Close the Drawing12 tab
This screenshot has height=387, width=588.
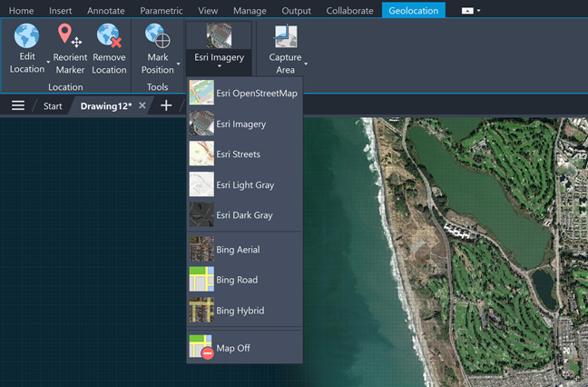[x=142, y=105]
